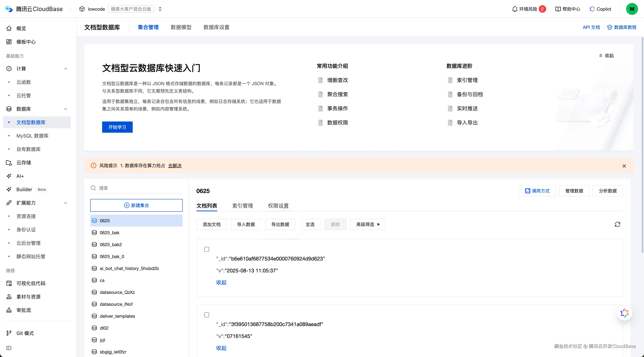Collapse the 数据库 sidebar section
Screen dimensions: 644x357
coord(66,109)
